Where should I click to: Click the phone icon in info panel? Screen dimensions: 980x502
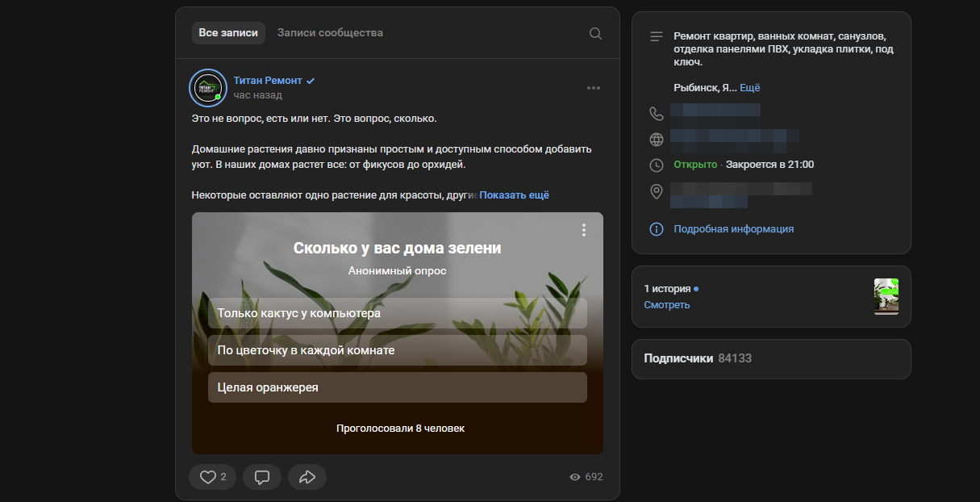pos(657,112)
